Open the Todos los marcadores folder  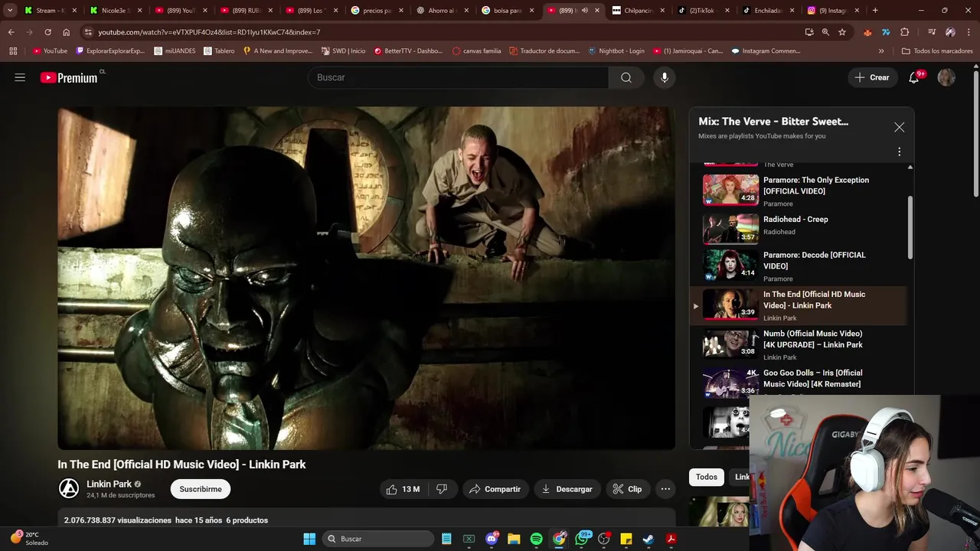(x=937, y=51)
